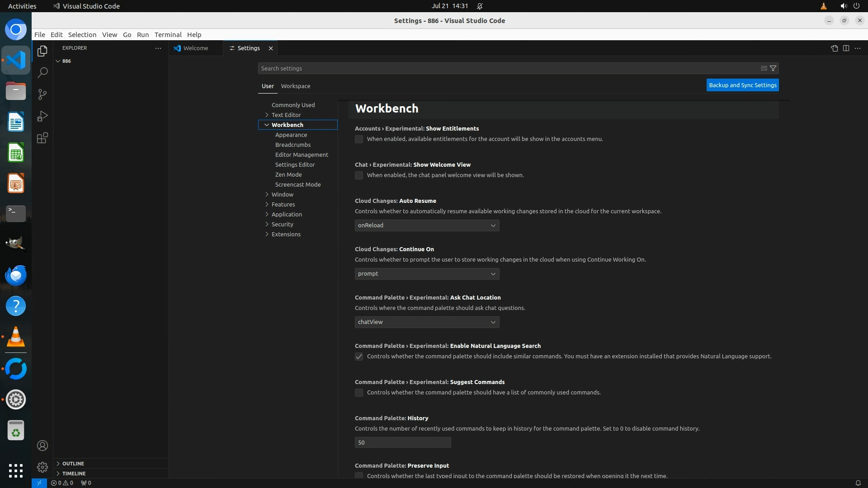This screenshot has width=868, height=488.
Task: Click the filter settings funnel icon
Action: tap(773, 68)
